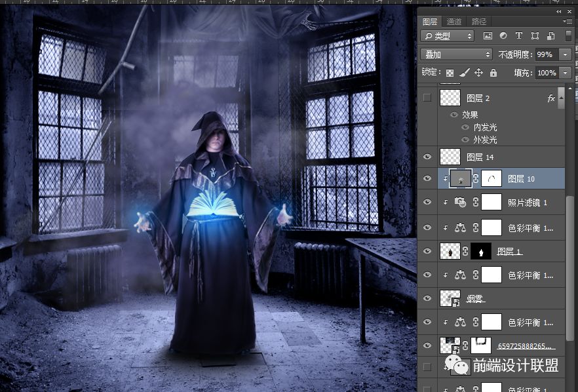Image resolution: width=578 pixels, height=392 pixels.
Task: Select the 图层 10 mask thumbnail
Action: point(491,179)
